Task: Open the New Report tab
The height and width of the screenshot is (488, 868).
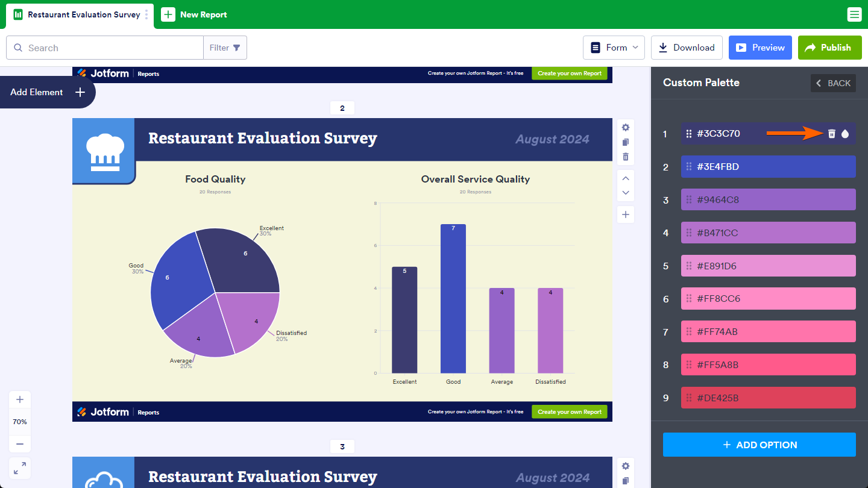Action: 195,14
